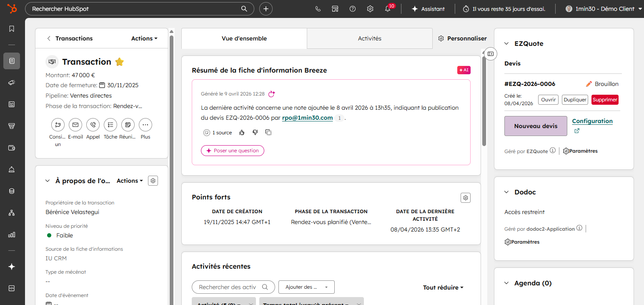This screenshot has height=305, width=644.
Task: Click the red Supprimer button
Action: point(604,100)
